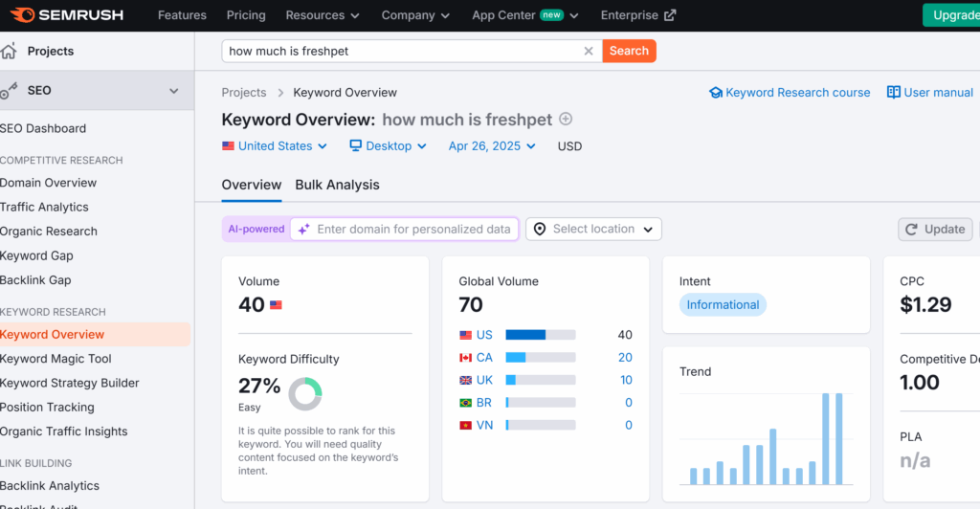The height and width of the screenshot is (509, 980).
Task: Click the Enter domain for personalized data field
Action: pyautogui.click(x=405, y=230)
